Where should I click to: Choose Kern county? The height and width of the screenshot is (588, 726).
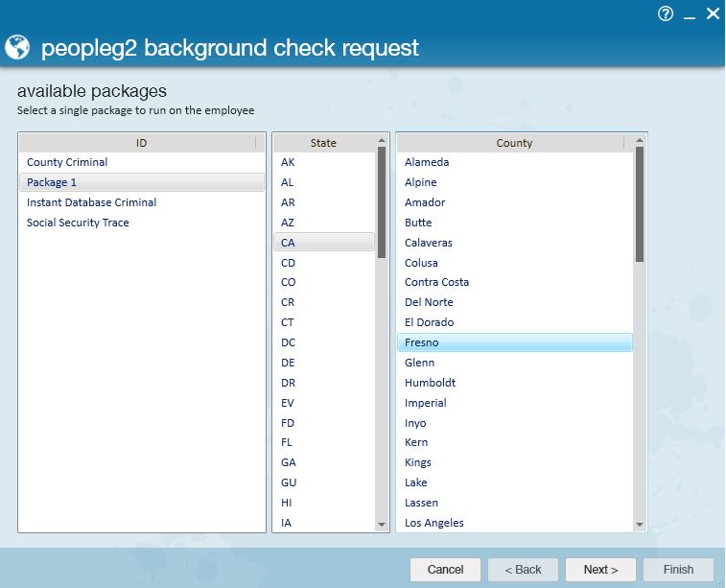[x=514, y=442]
